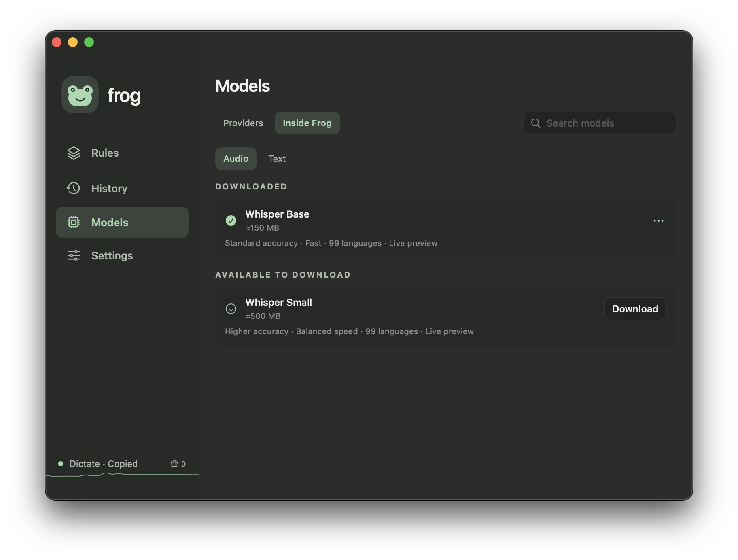The image size is (738, 560).
Task: Click the chip counter icon in status bar
Action: (174, 464)
